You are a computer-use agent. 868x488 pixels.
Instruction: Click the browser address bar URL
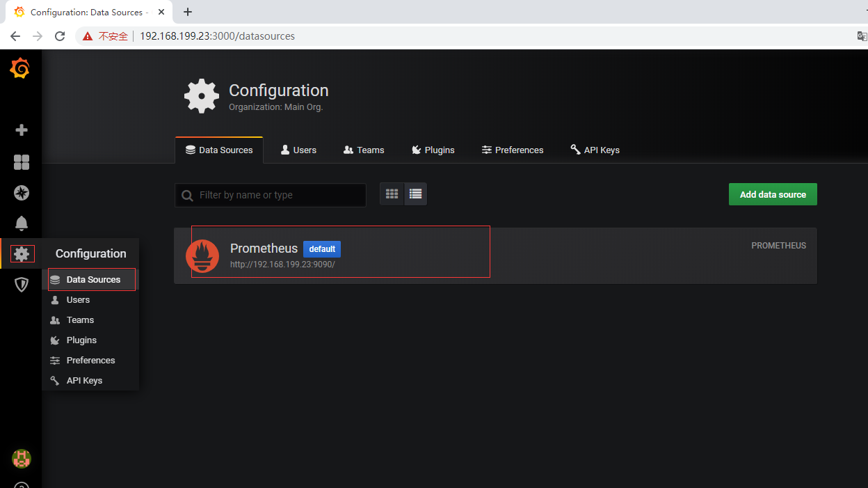pyautogui.click(x=217, y=36)
